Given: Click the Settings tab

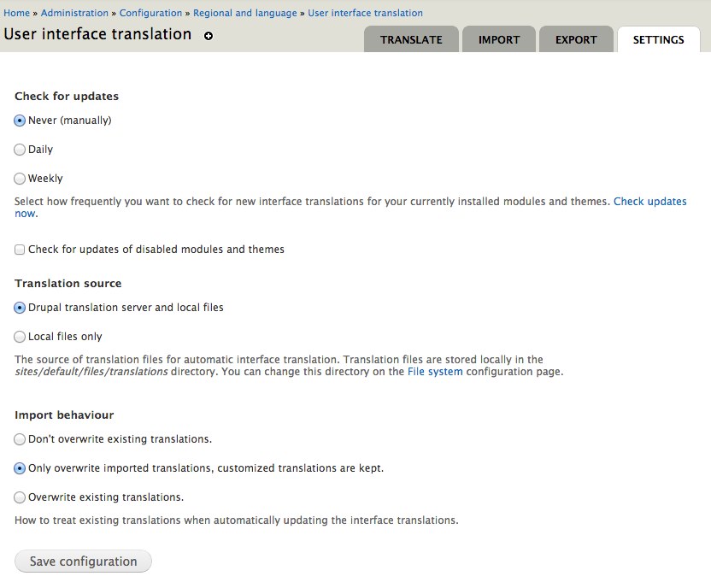Looking at the screenshot, I should coord(658,39).
